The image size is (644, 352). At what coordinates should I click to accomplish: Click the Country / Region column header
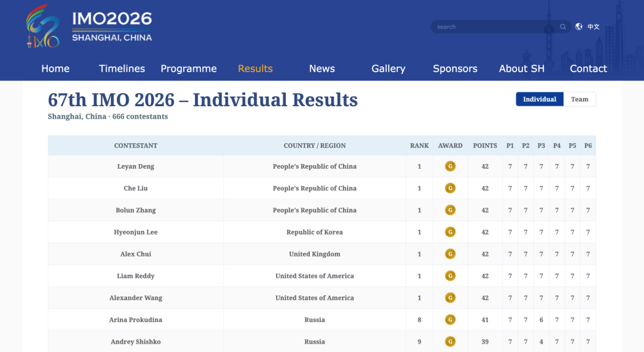315,146
